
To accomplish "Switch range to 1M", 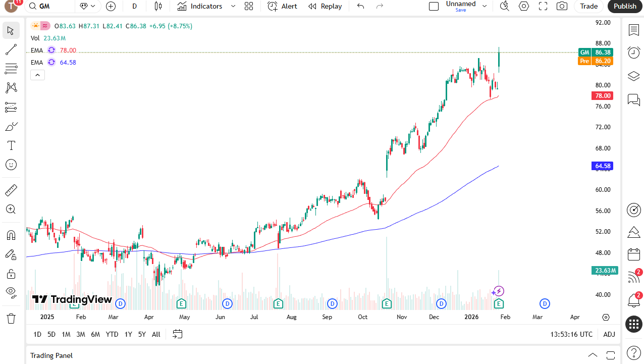I will pyautogui.click(x=66, y=334).
